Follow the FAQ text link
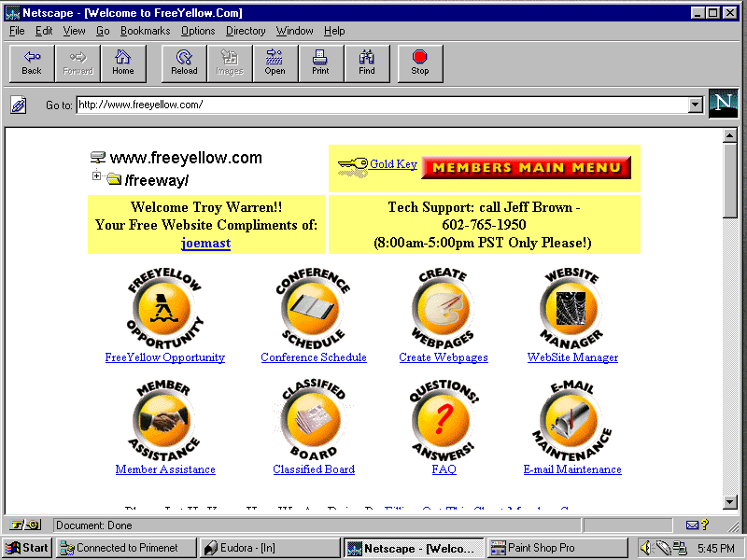 (x=444, y=469)
